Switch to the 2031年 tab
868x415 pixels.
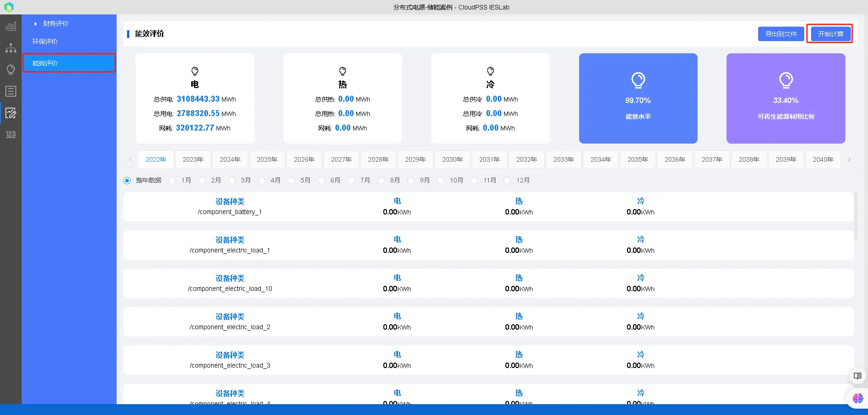point(490,159)
